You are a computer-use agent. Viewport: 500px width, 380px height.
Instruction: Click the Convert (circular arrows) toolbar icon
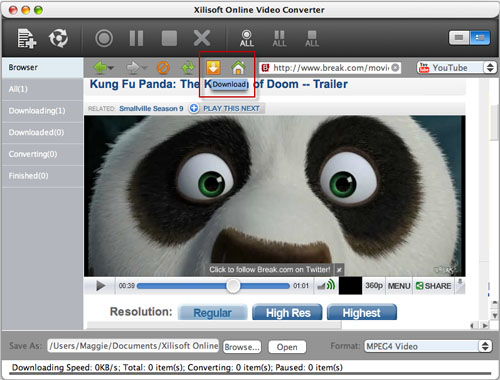[58, 38]
